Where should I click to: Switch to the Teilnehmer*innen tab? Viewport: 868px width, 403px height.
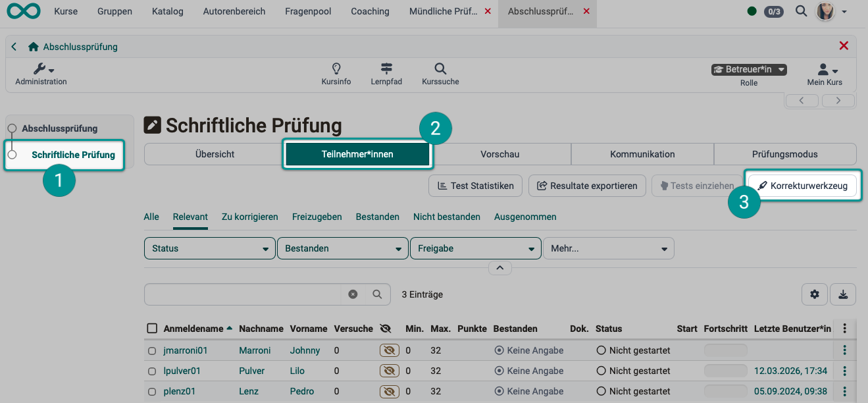tap(357, 154)
